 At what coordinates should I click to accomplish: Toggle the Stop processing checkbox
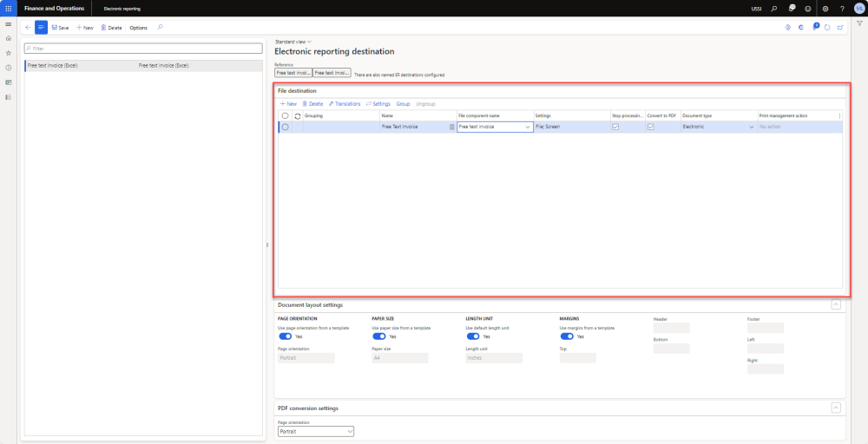click(x=615, y=127)
